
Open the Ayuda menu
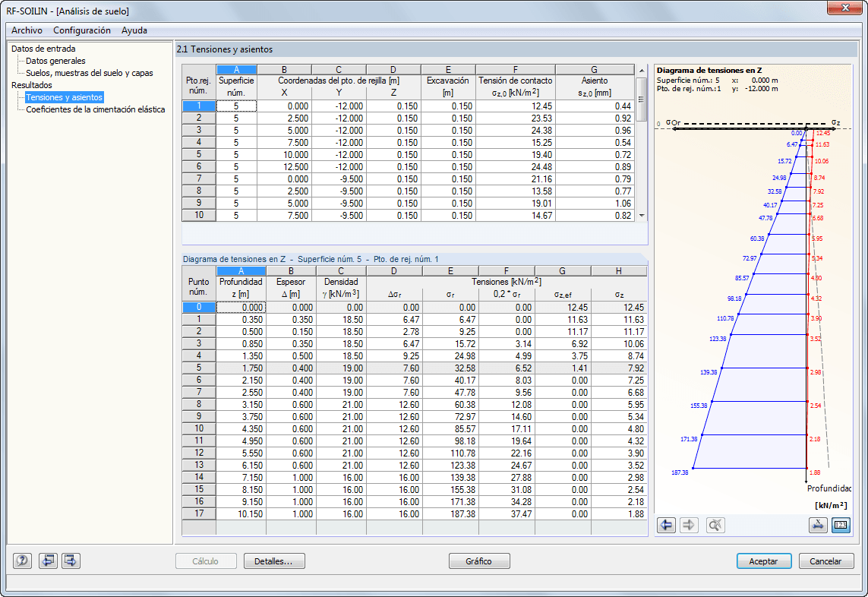click(134, 30)
